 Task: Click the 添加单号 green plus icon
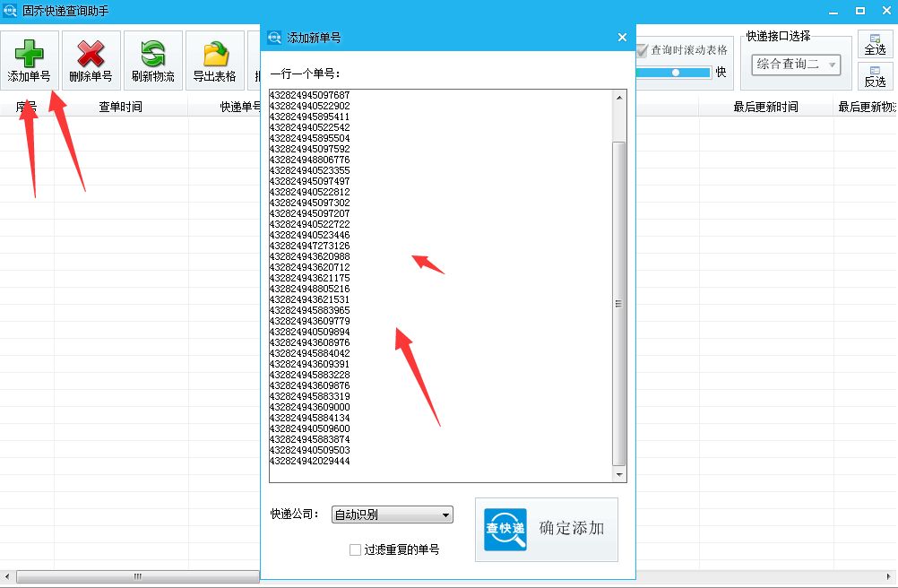pos(29,53)
